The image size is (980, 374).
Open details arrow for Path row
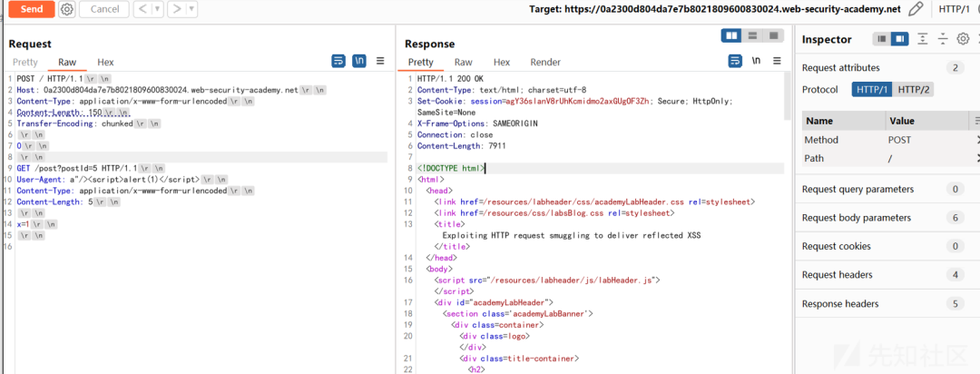[977, 158]
